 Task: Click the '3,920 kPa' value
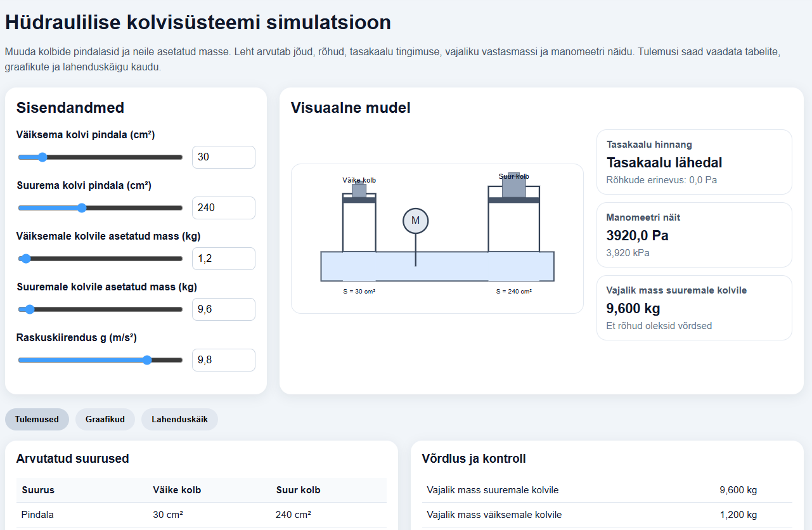(x=628, y=253)
